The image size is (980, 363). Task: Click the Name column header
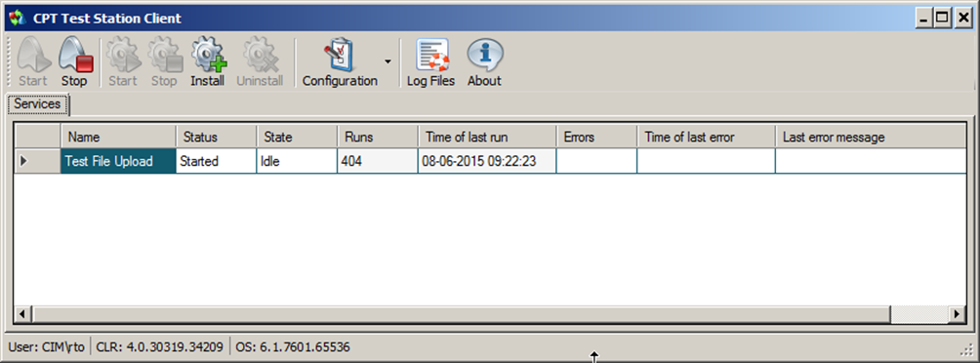[x=118, y=137]
